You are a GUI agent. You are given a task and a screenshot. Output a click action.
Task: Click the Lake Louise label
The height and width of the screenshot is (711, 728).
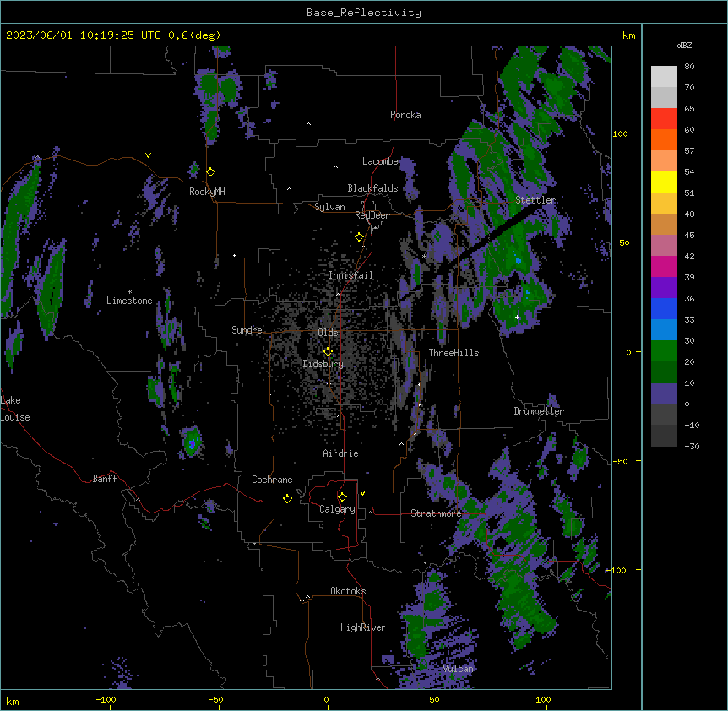pyautogui.click(x=14, y=409)
